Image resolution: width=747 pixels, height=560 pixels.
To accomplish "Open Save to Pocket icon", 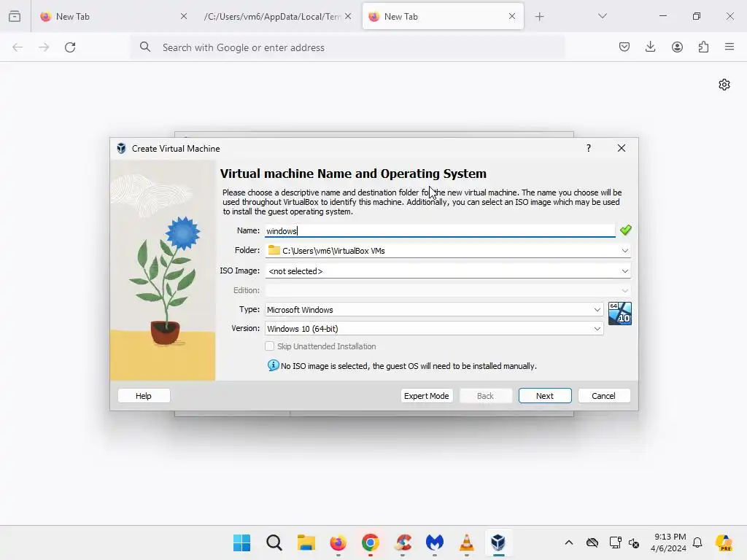I will [x=624, y=47].
